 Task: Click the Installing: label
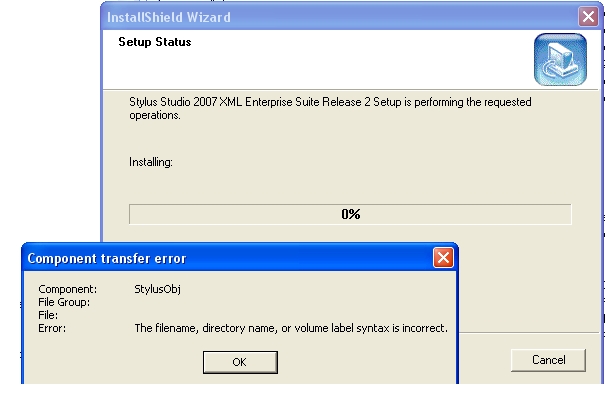(151, 162)
